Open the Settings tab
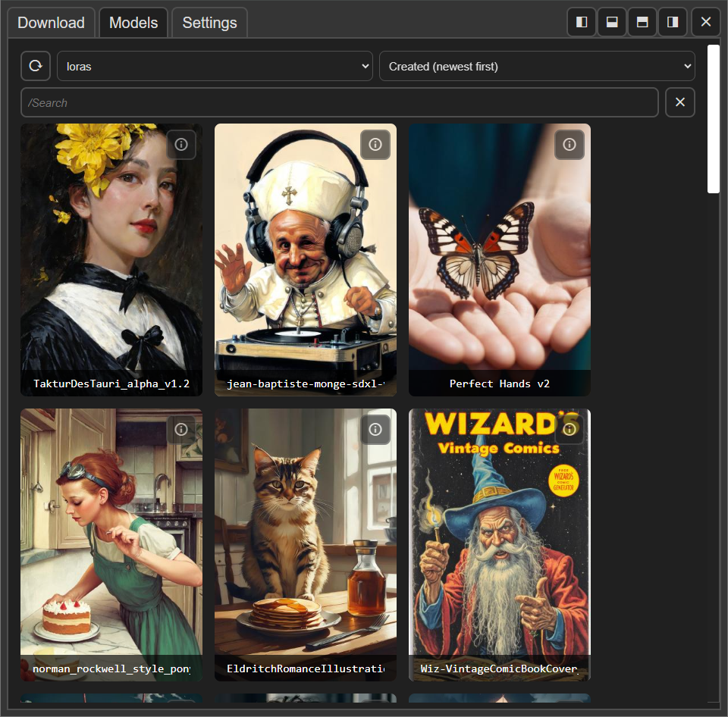 click(209, 23)
